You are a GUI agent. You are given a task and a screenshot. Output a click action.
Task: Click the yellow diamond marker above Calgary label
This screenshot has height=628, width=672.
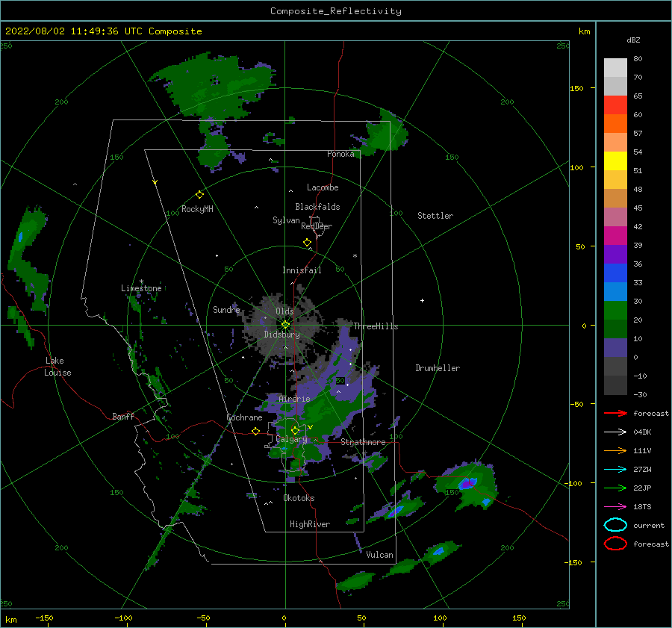click(x=295, y=430)
